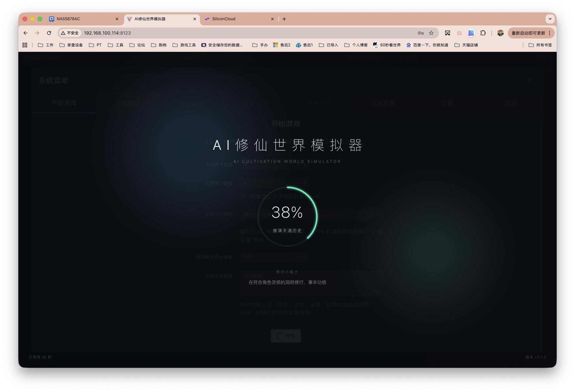
Task: Open the grid icon left of the bookmarks bar
Action: click(x=25, y=45)
